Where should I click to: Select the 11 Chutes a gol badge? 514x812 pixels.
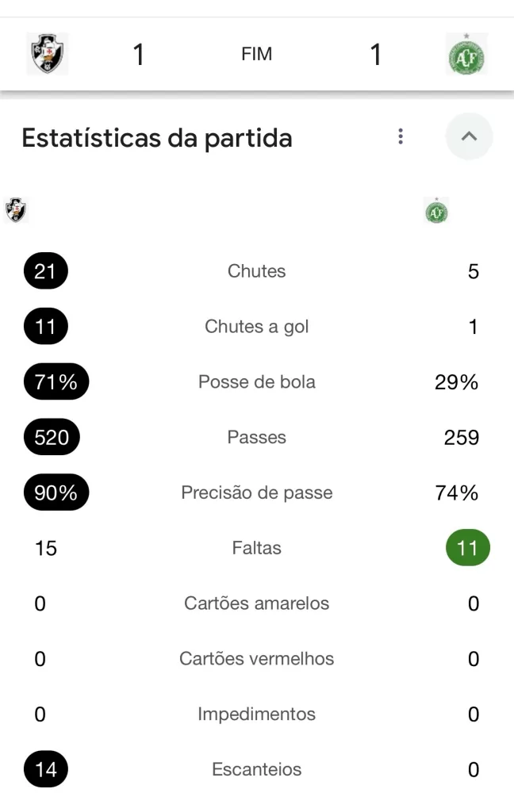click(46, 327)
